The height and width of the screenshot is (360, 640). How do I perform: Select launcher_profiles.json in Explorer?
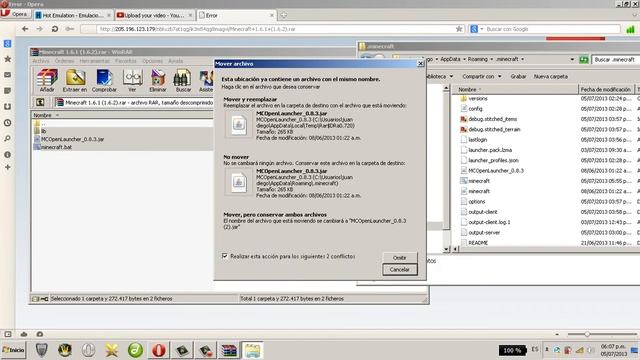point(493,160)
